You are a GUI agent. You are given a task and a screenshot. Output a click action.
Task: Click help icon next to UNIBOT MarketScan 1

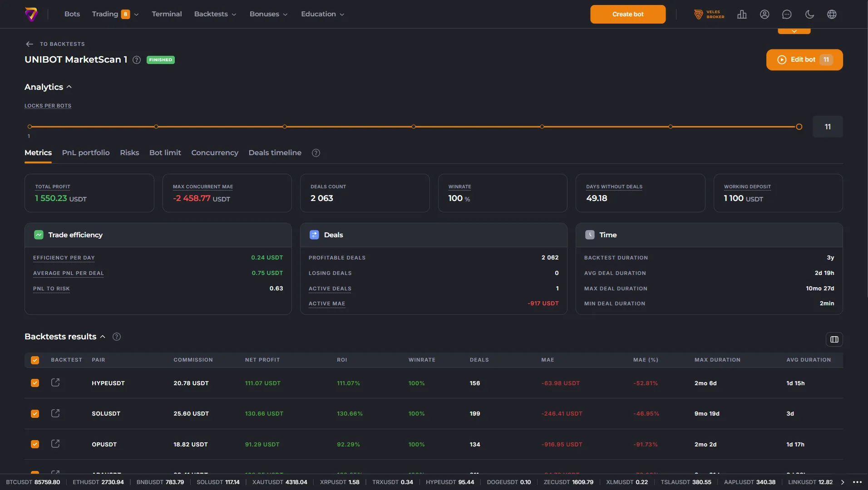click(137, 60)
